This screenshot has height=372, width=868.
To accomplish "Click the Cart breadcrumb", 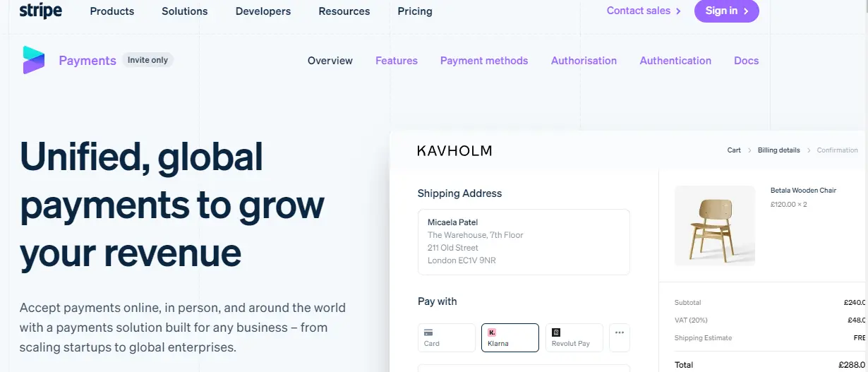I will pos(734,150).
